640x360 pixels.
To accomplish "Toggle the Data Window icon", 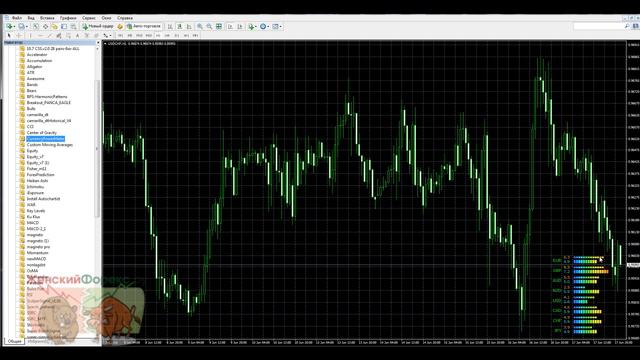I will pos(45,27).
